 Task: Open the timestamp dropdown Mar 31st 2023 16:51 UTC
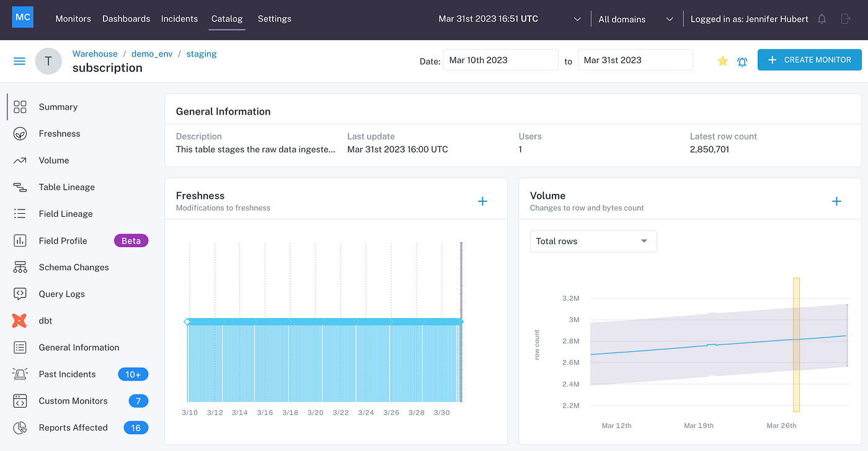click(510, 19)
